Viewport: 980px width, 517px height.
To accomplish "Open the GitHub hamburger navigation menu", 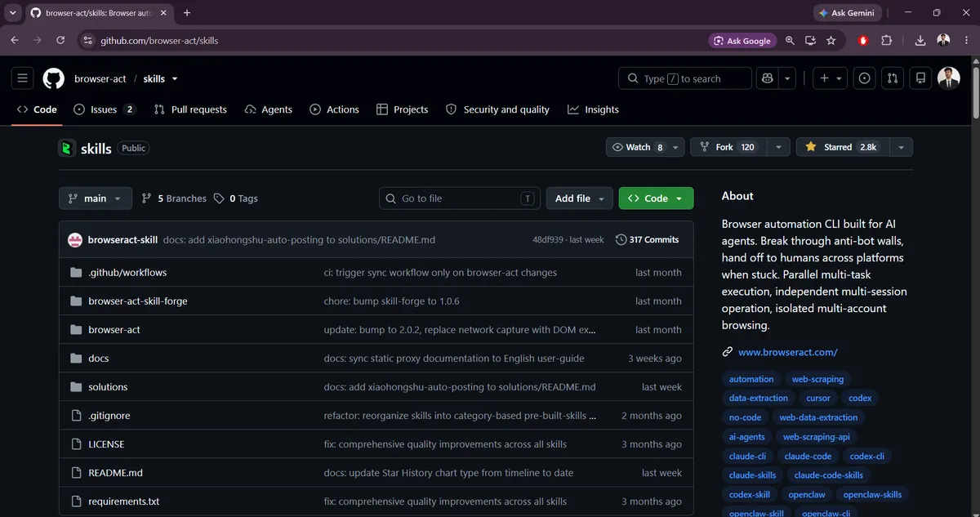I will coord(22,78).
